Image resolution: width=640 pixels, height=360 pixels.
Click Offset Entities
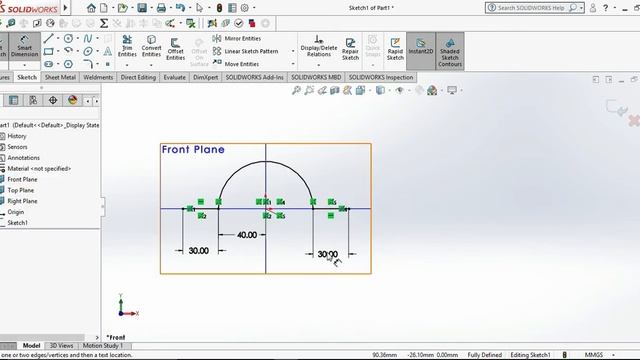[x=176, y=49]
